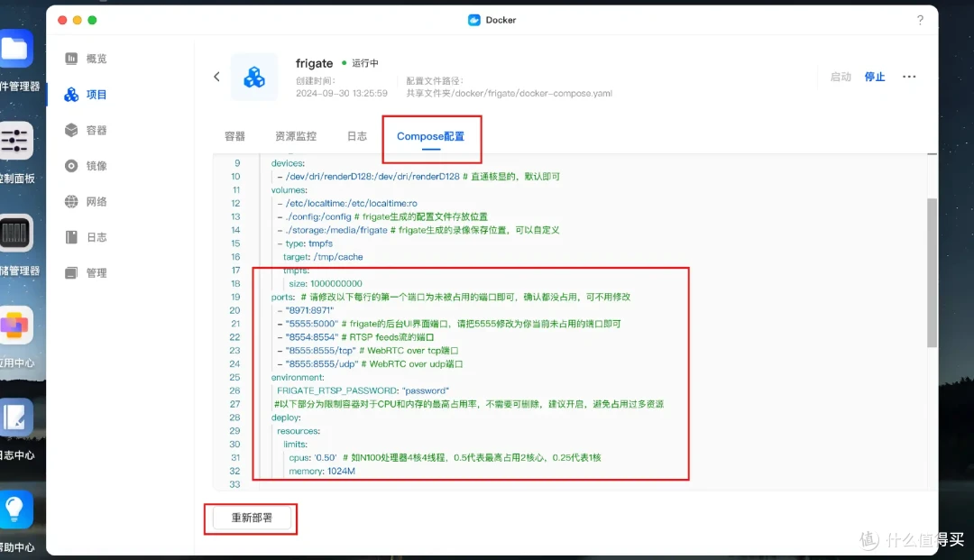Click the FRIGATE_RTSP_PASSWORD line
This screenshot has height=560, width=974.
[363, 390]
